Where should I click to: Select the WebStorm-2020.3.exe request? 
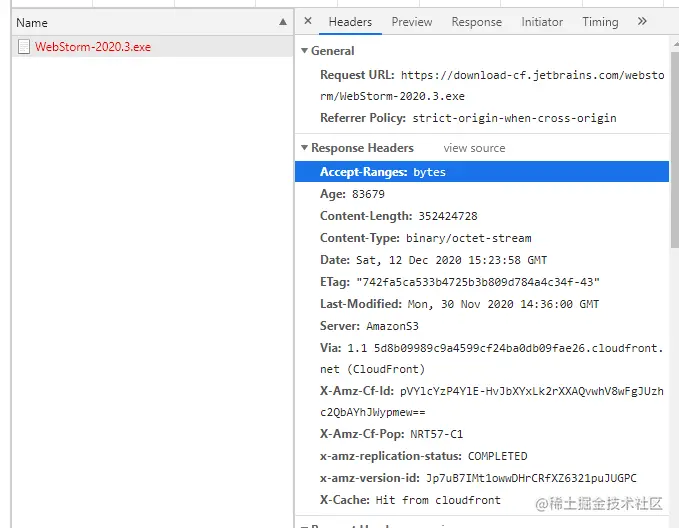point(93,46)
